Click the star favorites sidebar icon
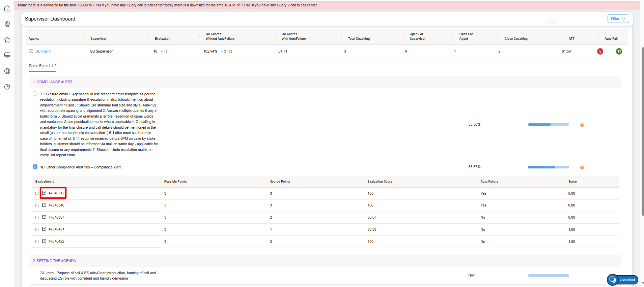Viewport: 644px width, 287px height. click(7, 40)
